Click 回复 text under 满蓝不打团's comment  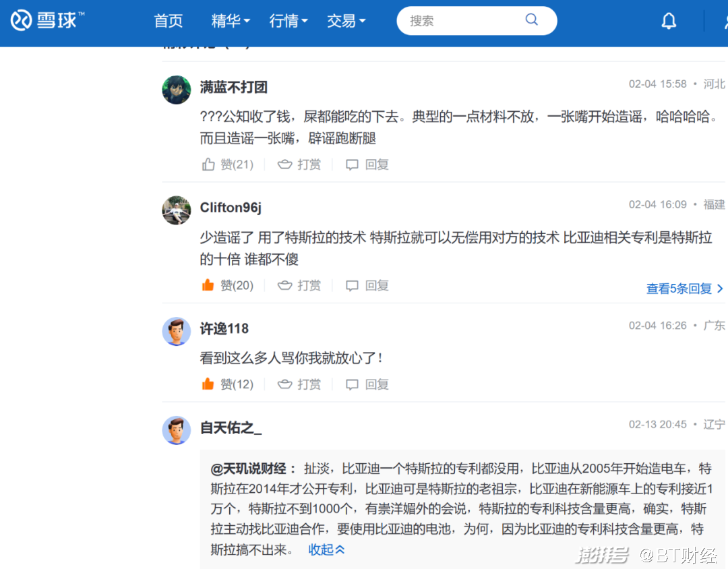377,164
